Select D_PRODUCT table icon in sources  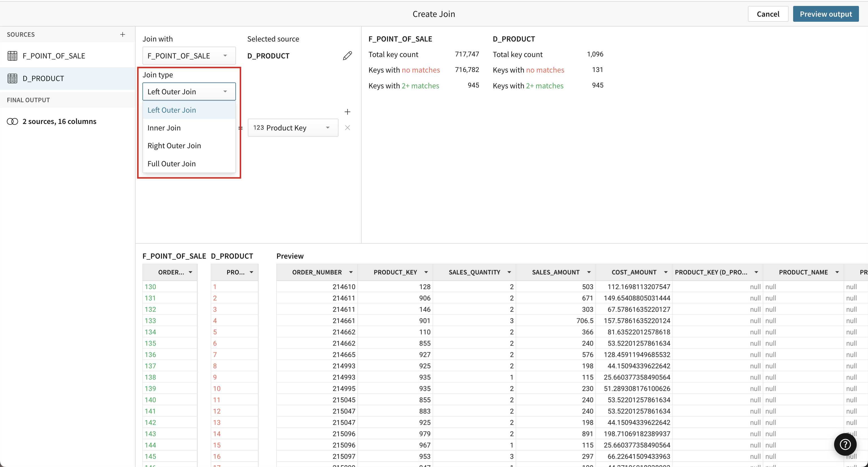coord(12,78)
